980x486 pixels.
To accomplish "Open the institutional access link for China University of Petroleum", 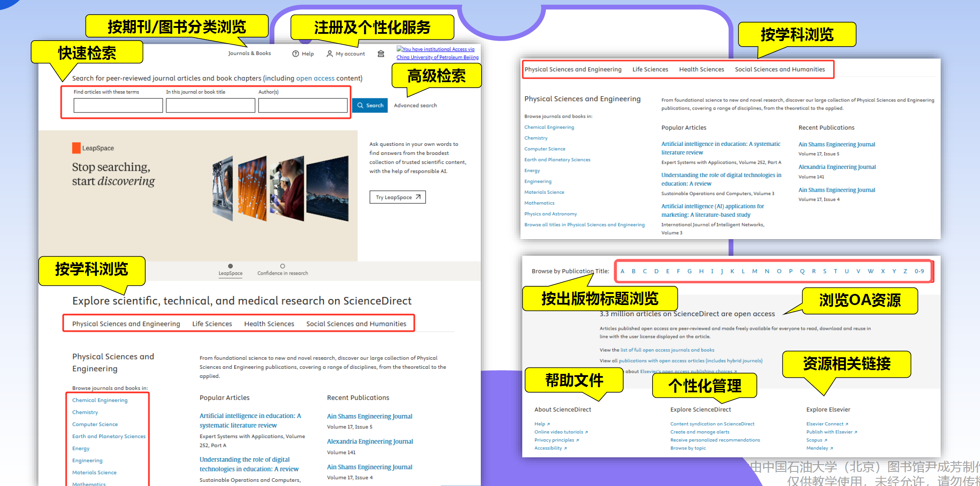I will pos(437,53).
